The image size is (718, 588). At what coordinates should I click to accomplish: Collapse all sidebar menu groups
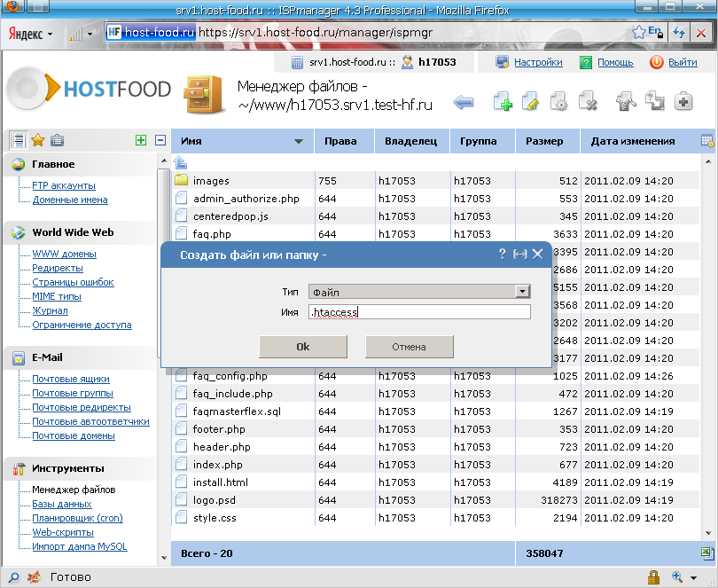tap(160, 140)
